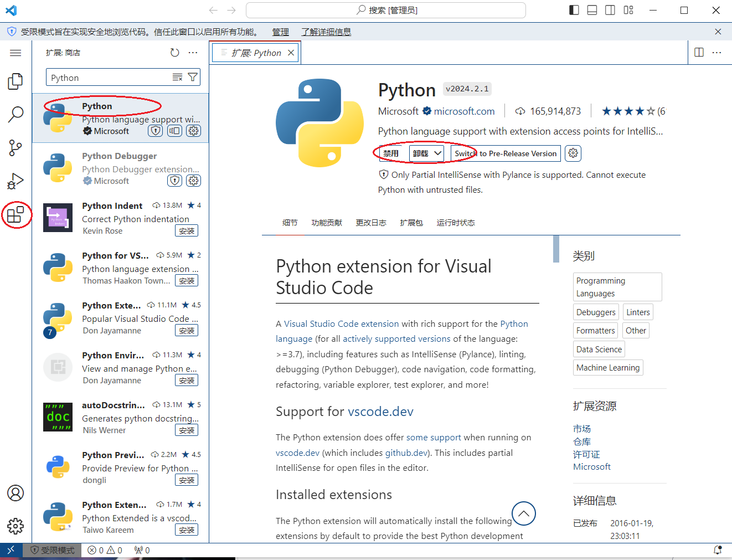Open Source Control view
732x560 pixels.
(x=16, y=147)
